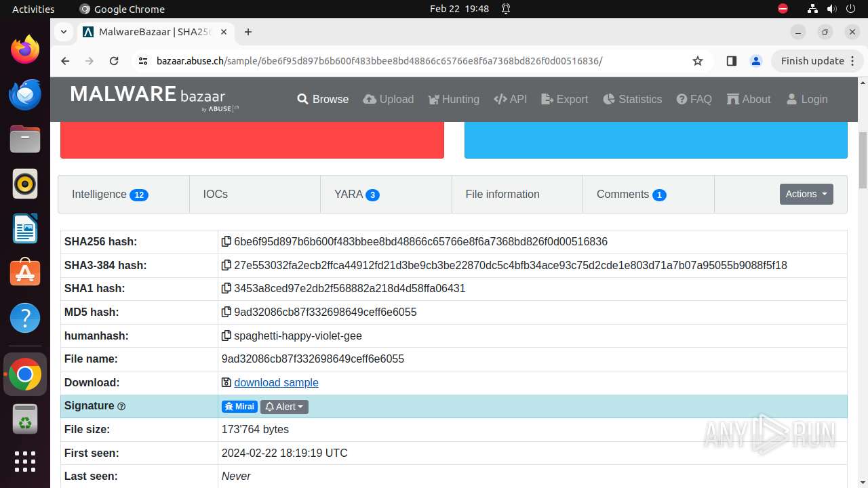The height and width of the screenshot is (488, 868).
Task: Open Trash from the dock
Action: [x=25, y=419]
